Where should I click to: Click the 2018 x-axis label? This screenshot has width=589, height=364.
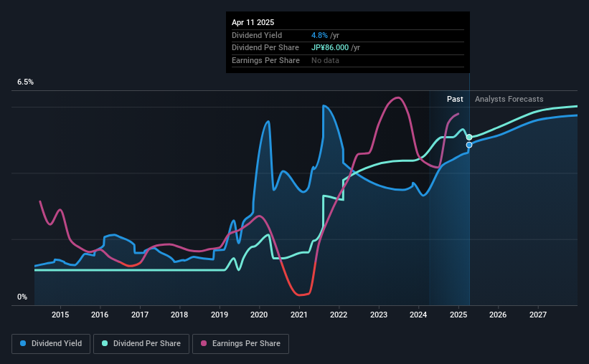coord(179,315)
